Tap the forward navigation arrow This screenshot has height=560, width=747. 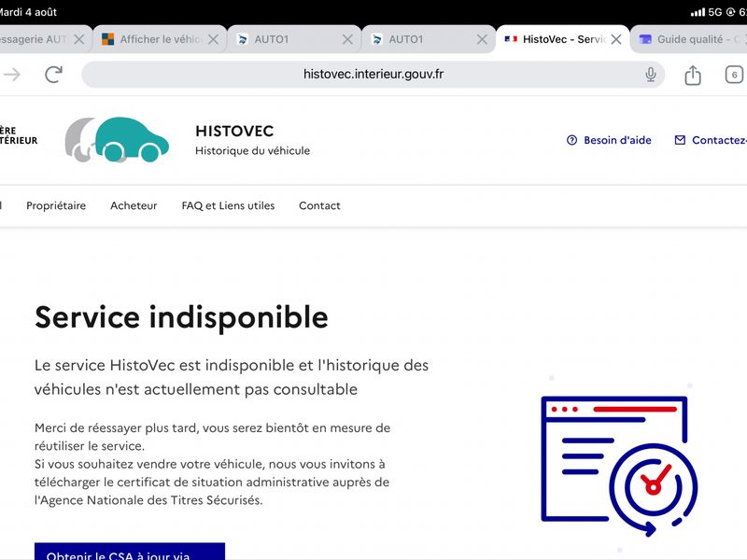point(12,75)
